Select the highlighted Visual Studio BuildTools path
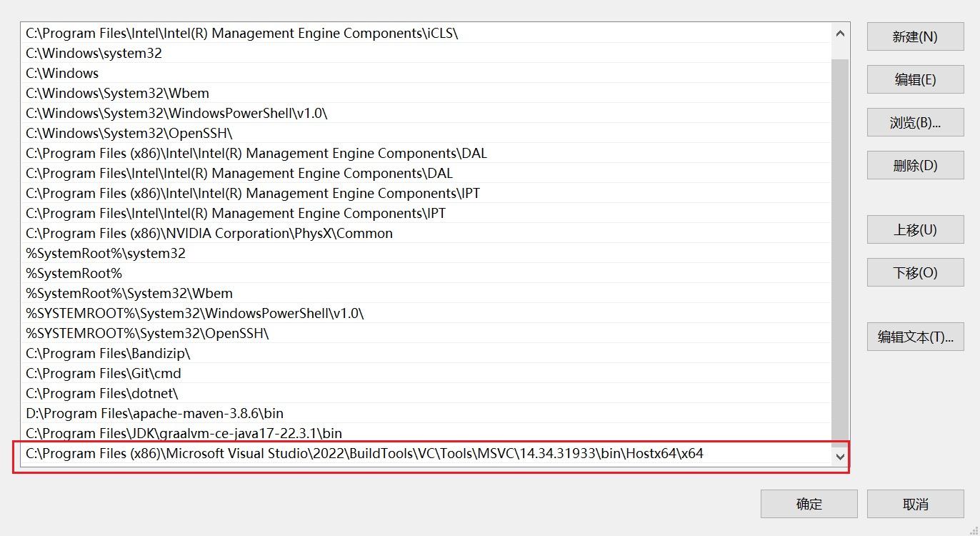Screen dimensions: 980x536 click(x=364, y=453)
